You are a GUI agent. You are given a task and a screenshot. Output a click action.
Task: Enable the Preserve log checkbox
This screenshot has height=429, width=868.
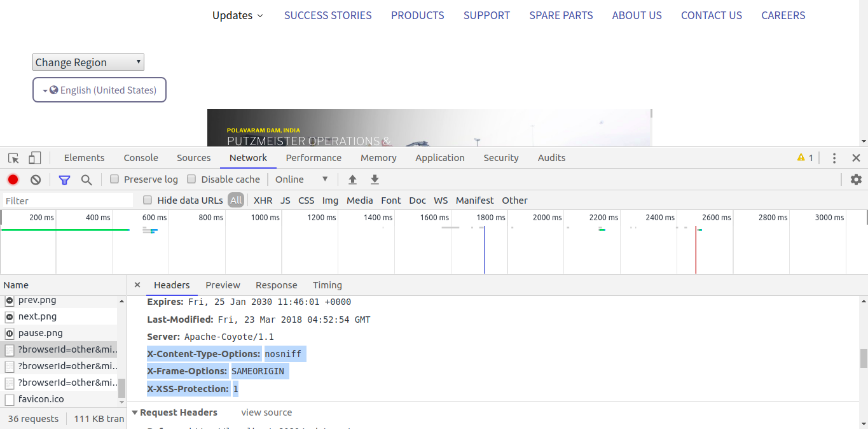point(114,179)
